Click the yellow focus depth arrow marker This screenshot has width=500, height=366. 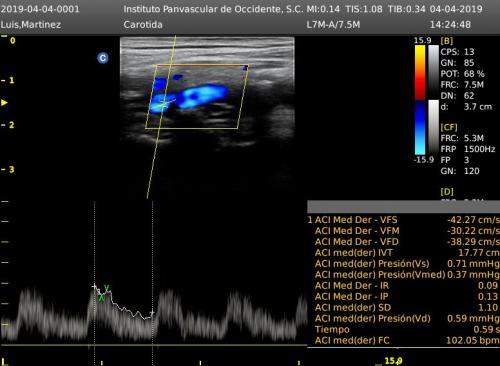tap(4, 102)
